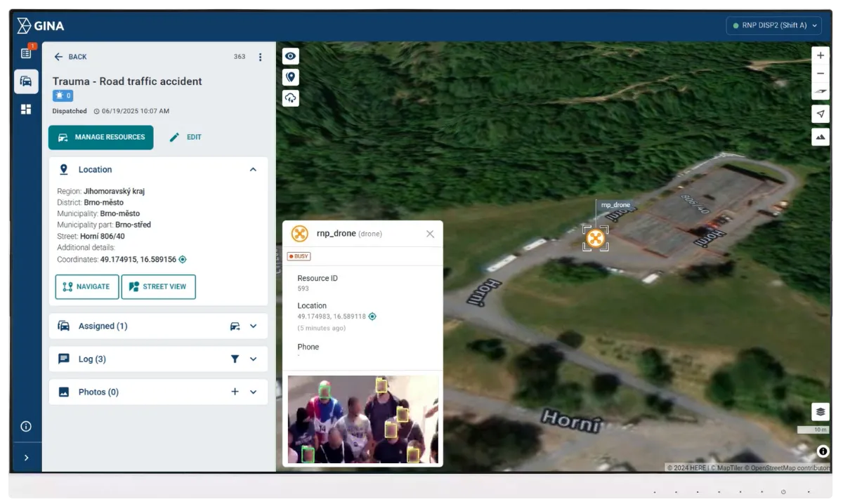Select the location pin tool above the map
This screenshot has width=843, height=504.
click(290, 77)
